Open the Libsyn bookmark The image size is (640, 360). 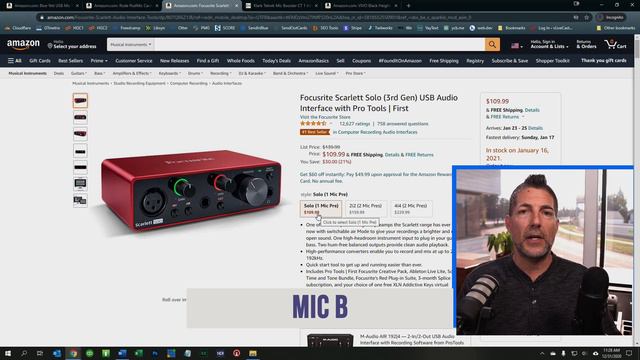pyautogui.click(x=156, y=28)
